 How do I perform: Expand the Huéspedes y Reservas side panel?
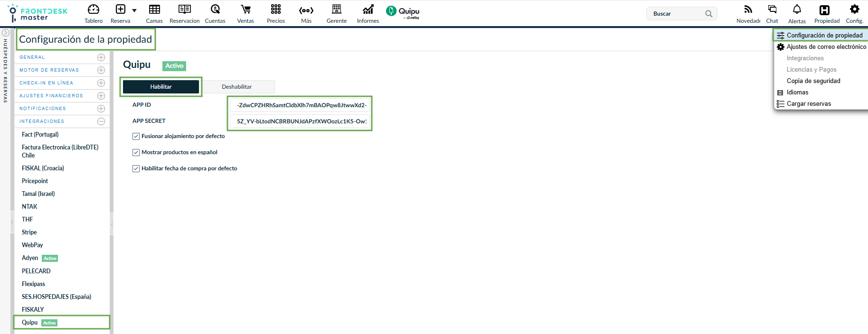point(6,33)
